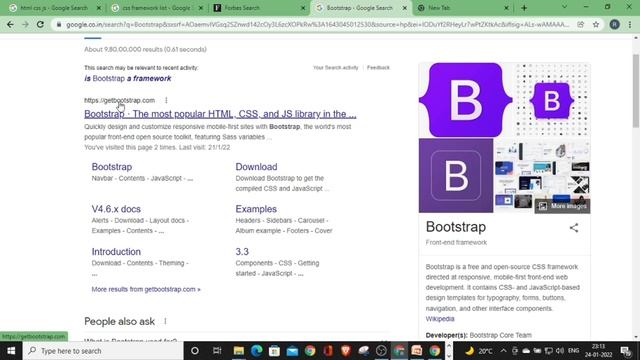Open File Explorer from the taskbar
This screenshot has height=360, width=640.
tap(238, 351)
